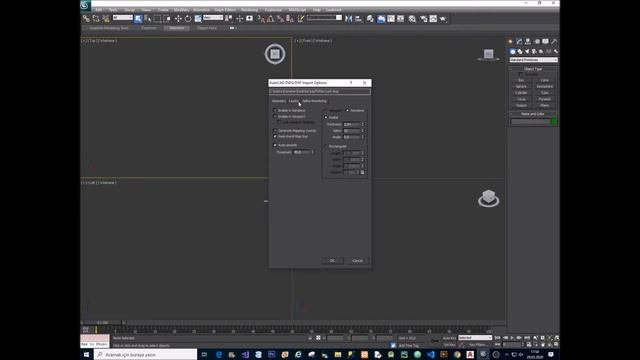Click Cancel in the Import Options dialog
This screenshot has width=640, height=360.
[357, 261]
